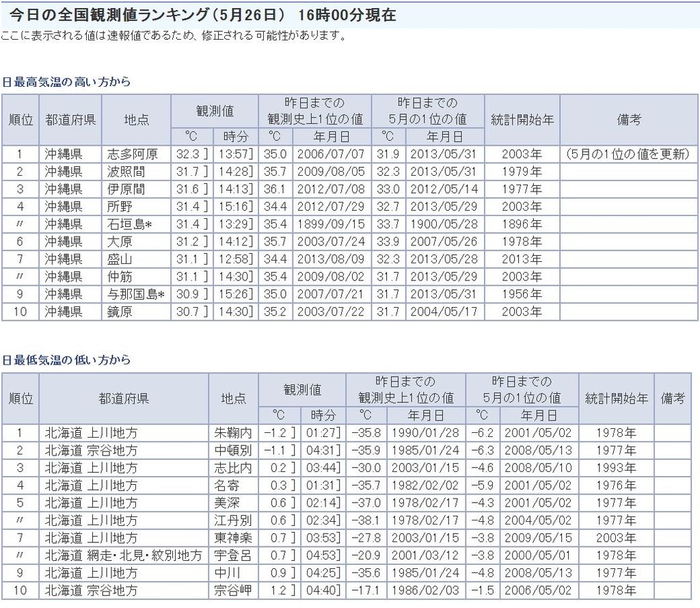Click the 32.3 observed temperature value
Image resolution: width=700 pixels, height=608 pixels.
coord(187,154)
